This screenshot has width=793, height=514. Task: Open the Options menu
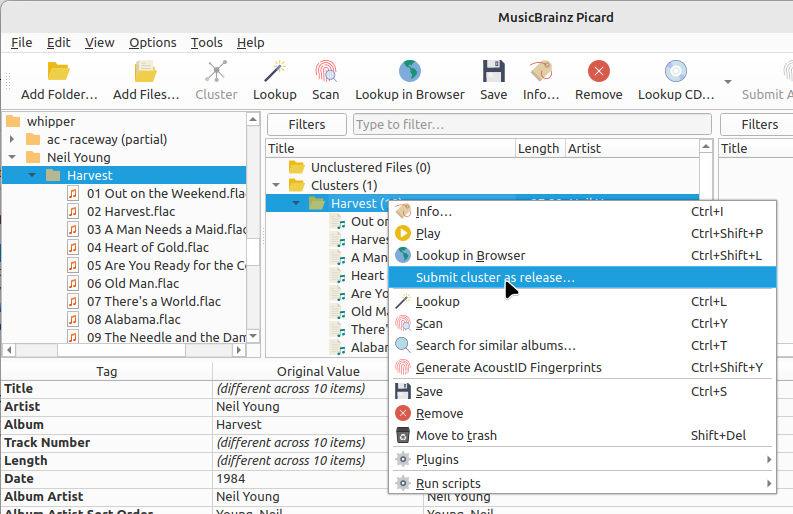point(152,42)
